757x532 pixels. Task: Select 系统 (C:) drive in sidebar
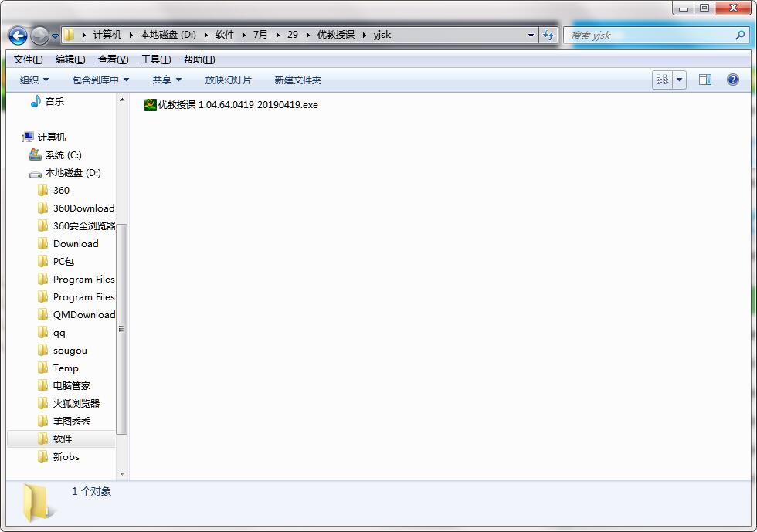pyautogui.click(x=63, y=155)
